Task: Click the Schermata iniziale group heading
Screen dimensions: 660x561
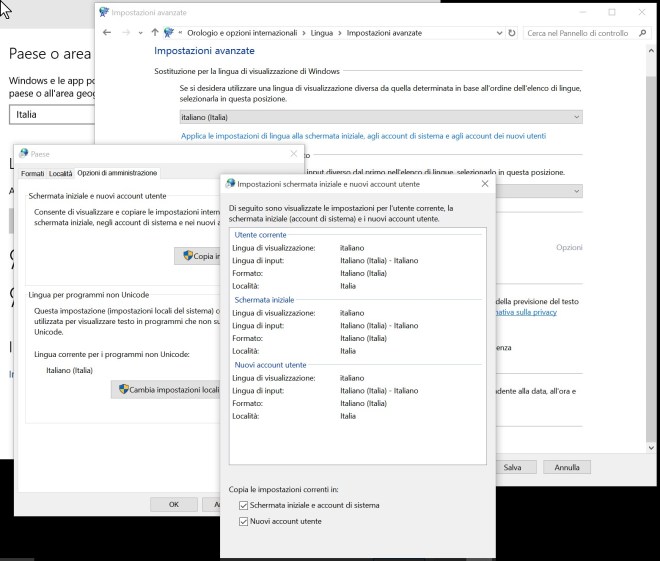Action: (x=264, y=300)
